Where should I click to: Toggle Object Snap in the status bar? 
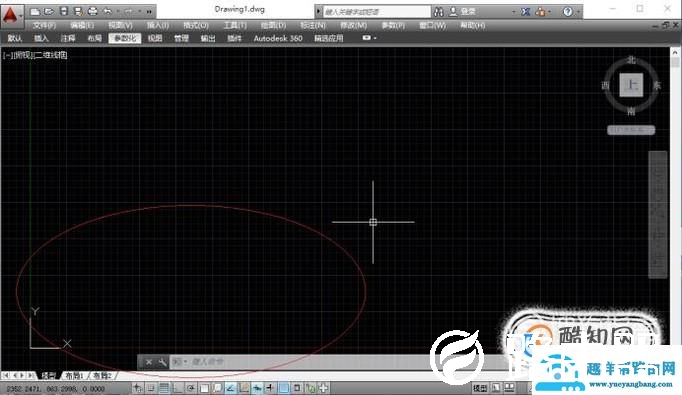pyautogui.click(x=204, y=388)
